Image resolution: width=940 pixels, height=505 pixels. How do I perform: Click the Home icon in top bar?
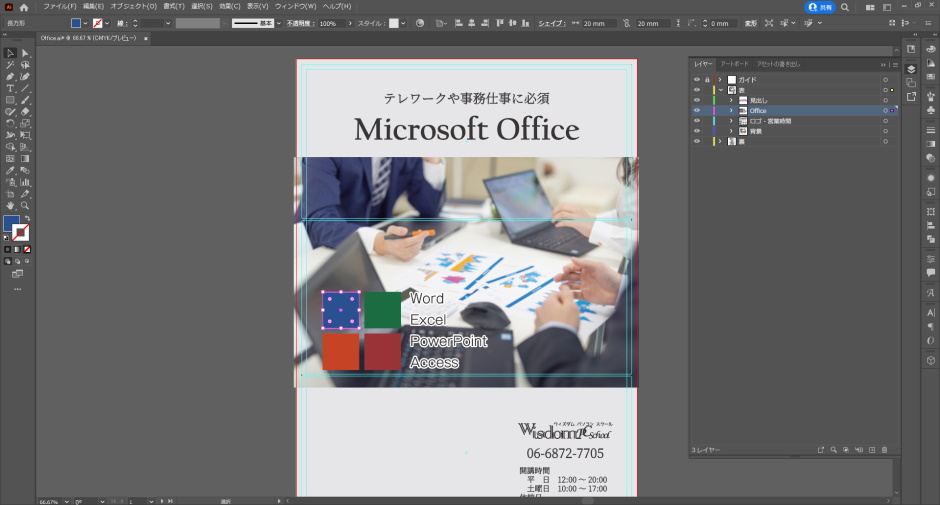(x=24, y=7)
